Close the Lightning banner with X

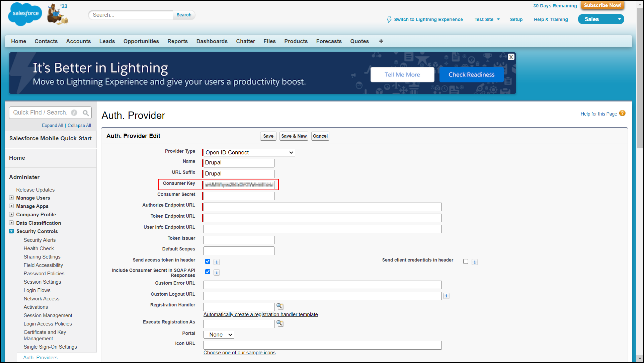click(511, 57)
